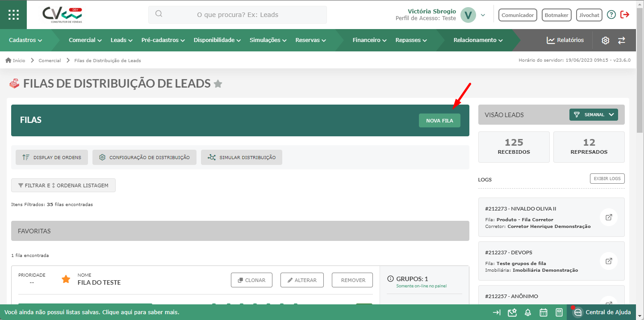Image resolution: width=644 pixels, height=320 pixels.
Task: Open Central de Ajuda chat
Action: point(602,312)
